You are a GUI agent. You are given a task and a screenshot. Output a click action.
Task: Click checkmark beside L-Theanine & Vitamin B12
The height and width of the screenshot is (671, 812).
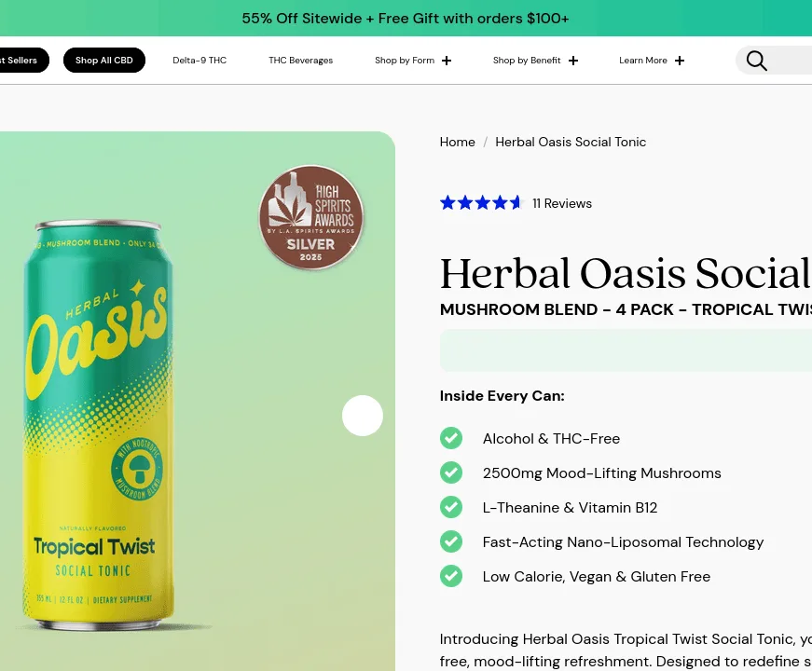(x=451, y=507)
